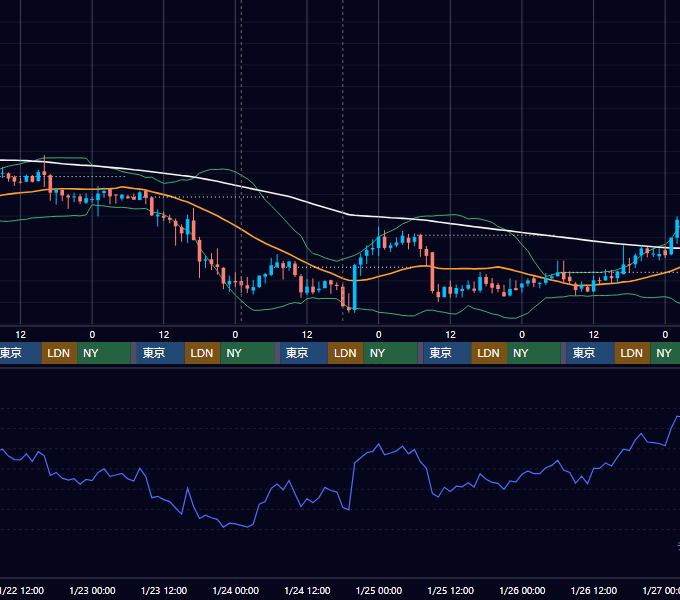Select the 1/24 00:00 date label
Screen dimensions: 680x600
coord(235,590)
